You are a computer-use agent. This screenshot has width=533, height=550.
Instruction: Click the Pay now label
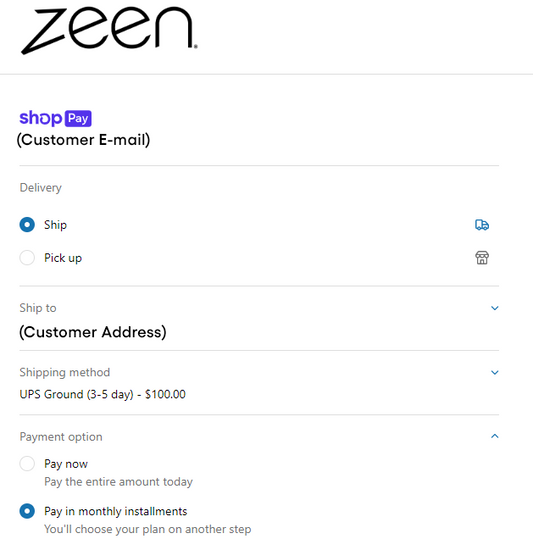coord(66,464)
